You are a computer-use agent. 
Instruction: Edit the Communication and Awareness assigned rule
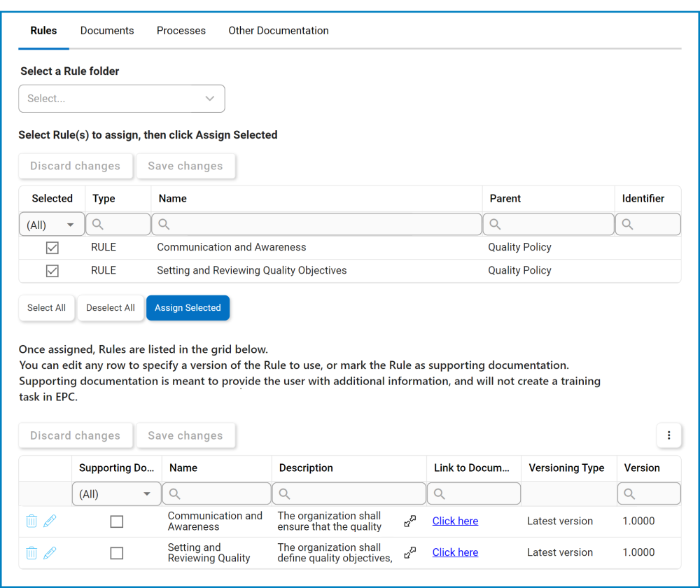(50, 521)
